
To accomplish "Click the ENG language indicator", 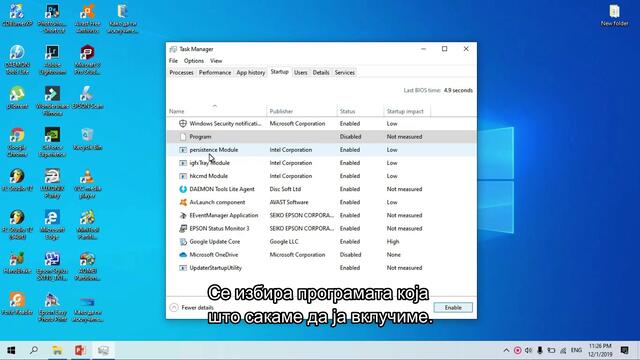I will click(x=576, y=350).
